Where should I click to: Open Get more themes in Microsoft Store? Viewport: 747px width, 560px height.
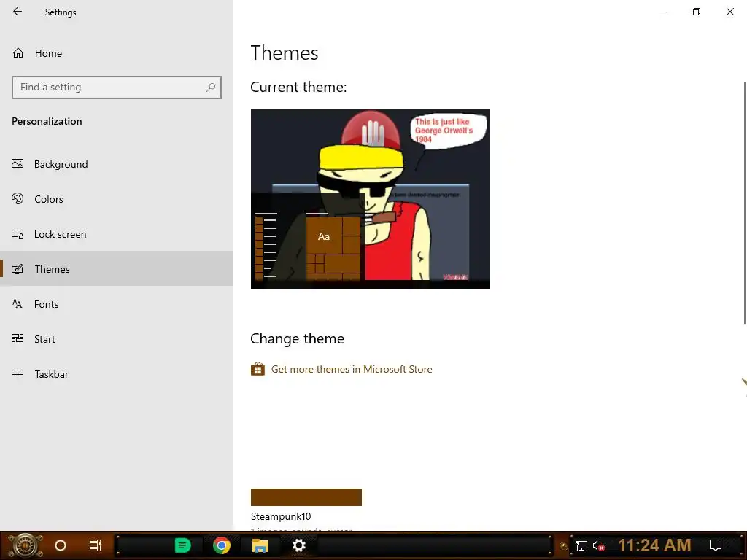pos(352,369)
